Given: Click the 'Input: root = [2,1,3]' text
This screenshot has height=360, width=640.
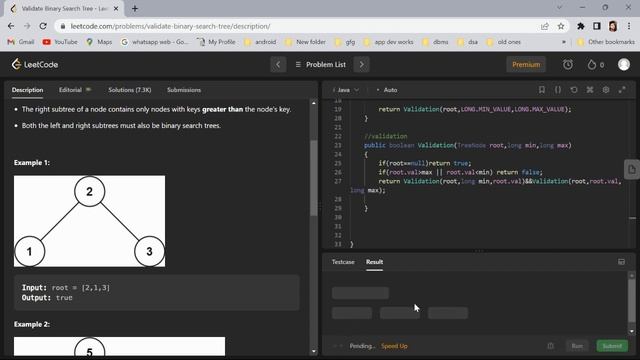Looking at the screenshot, I should (x=66, y=288).
